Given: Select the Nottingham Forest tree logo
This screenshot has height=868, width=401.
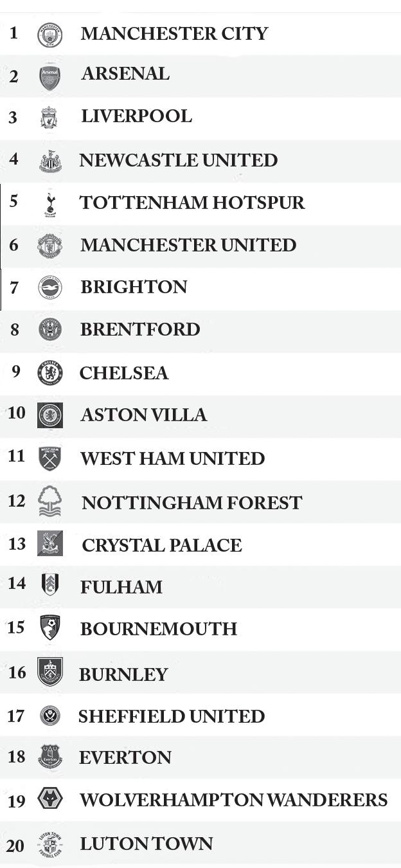Looking at the screenshot, I should [49, 501].
